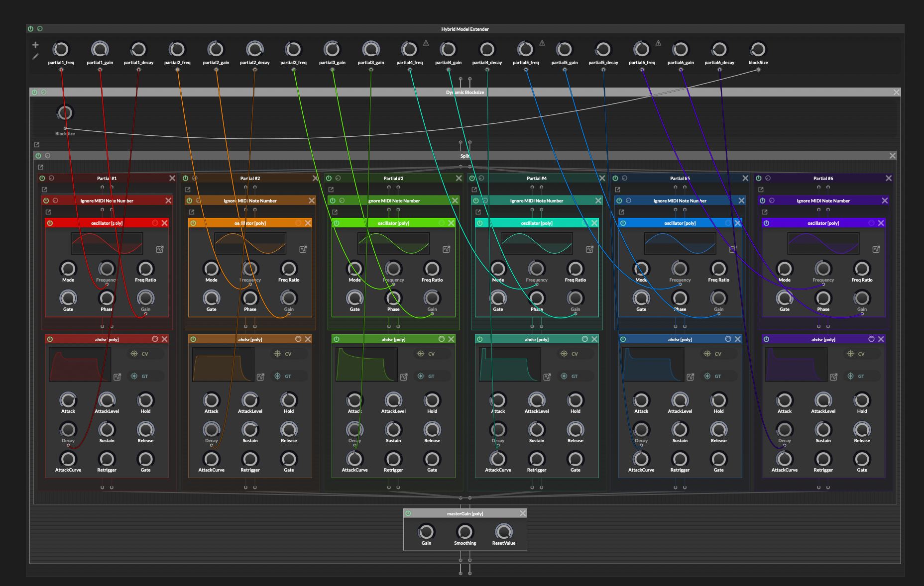The image size is (924, 586).
Task: Click the polyphony icon in the red ahdsr header
Action: click(155, 339)
